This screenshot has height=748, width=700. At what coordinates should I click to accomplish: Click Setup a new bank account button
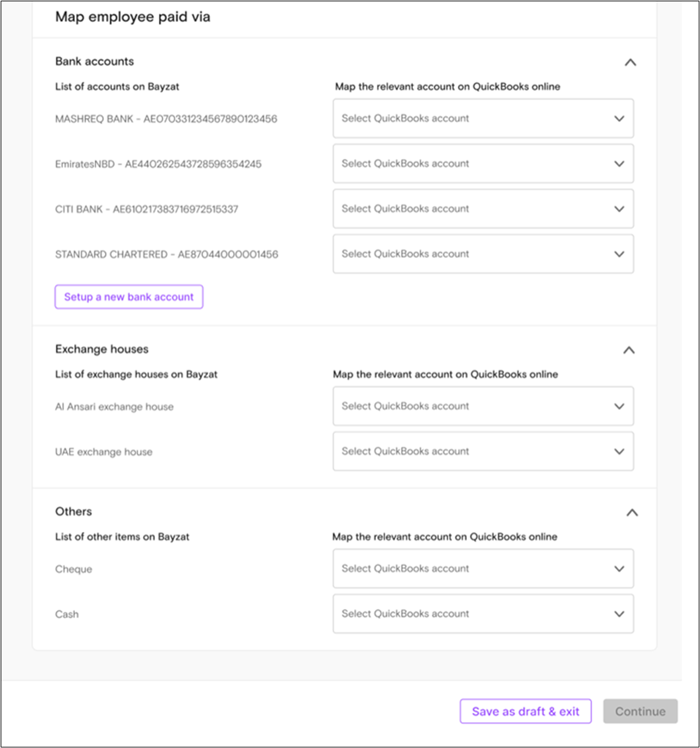[129, 297]
